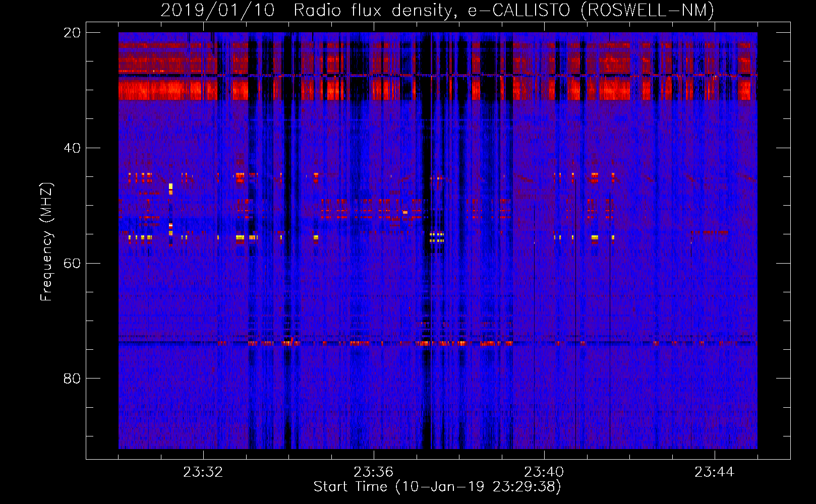Screen dimensions: 816x504
Task: Click the 23:40 time tick label
Action: (544, 472)
